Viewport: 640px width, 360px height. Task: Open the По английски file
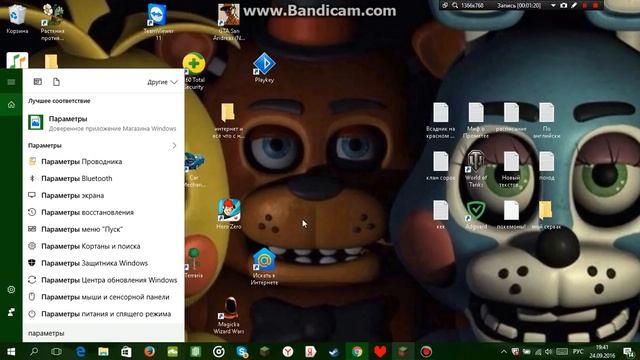click(547, 121)
